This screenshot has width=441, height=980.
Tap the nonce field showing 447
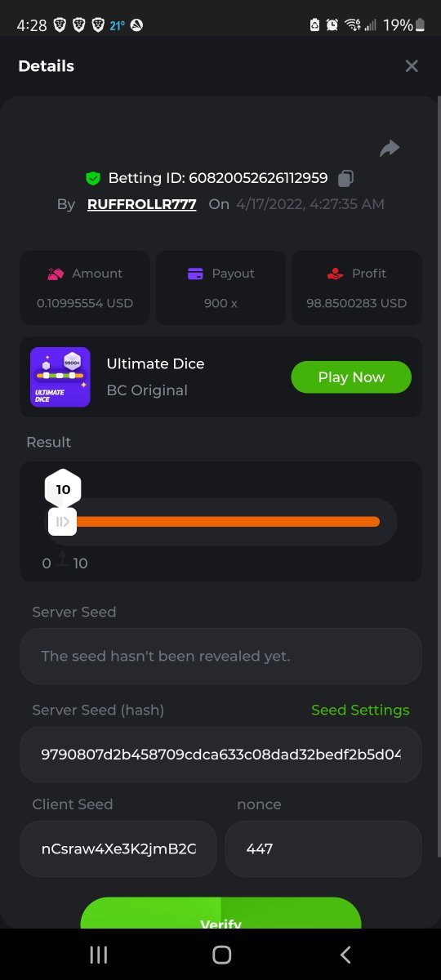(323, 849)
